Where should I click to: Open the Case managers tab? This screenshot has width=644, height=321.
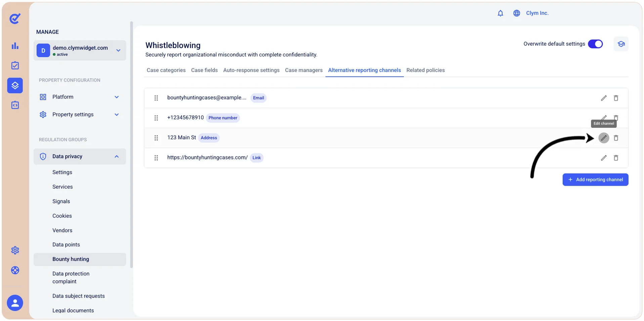[x=304, y=70]
